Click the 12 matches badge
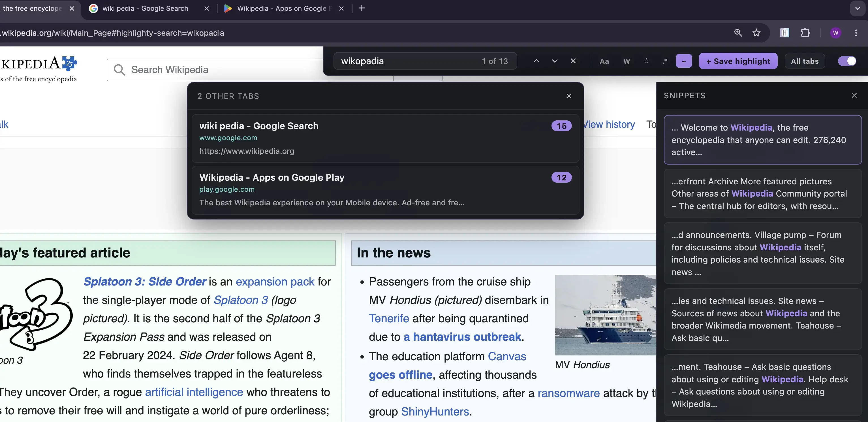This screenshot has height=422, width=868. point(561,178)
